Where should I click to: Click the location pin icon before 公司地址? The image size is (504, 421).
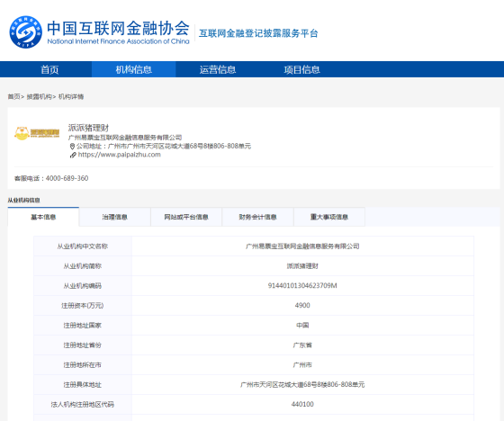coord(72,147)
